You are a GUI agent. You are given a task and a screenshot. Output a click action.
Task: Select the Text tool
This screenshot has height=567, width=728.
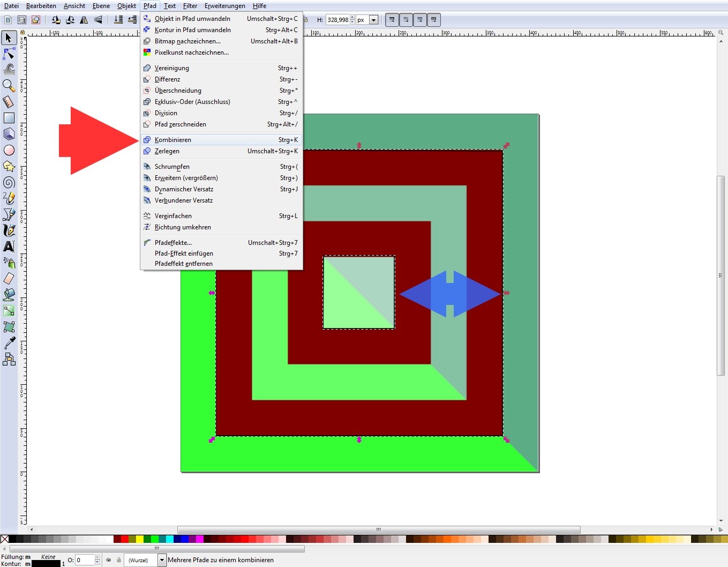(x=9, y=247)
